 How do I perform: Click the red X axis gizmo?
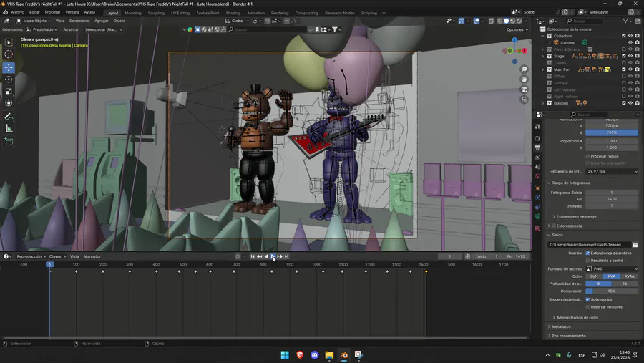coord(524,51)
